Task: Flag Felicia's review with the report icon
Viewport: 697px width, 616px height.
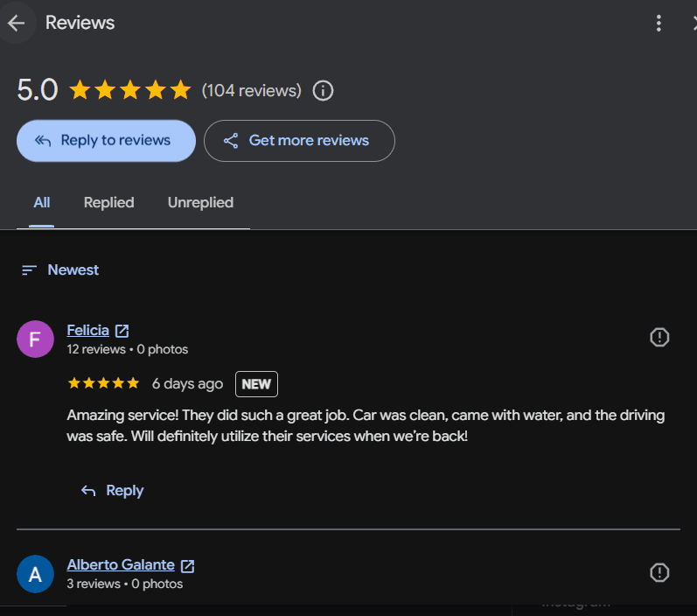Action: 659,337
